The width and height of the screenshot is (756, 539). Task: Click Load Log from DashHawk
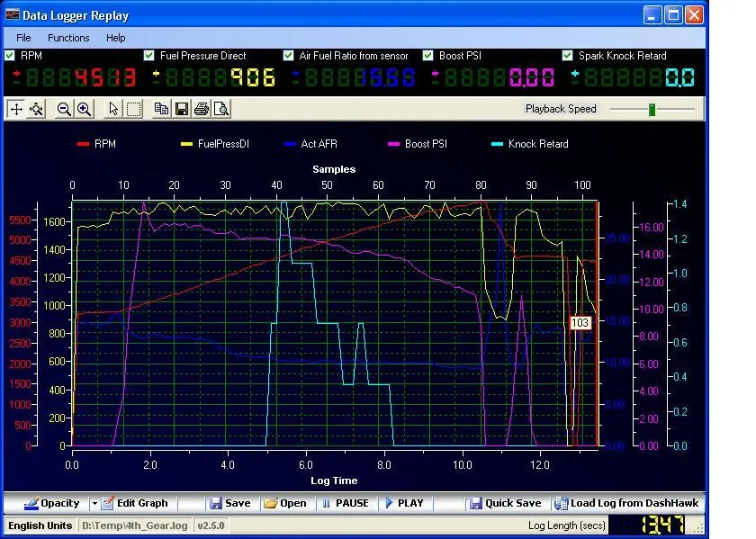point(626,503)
